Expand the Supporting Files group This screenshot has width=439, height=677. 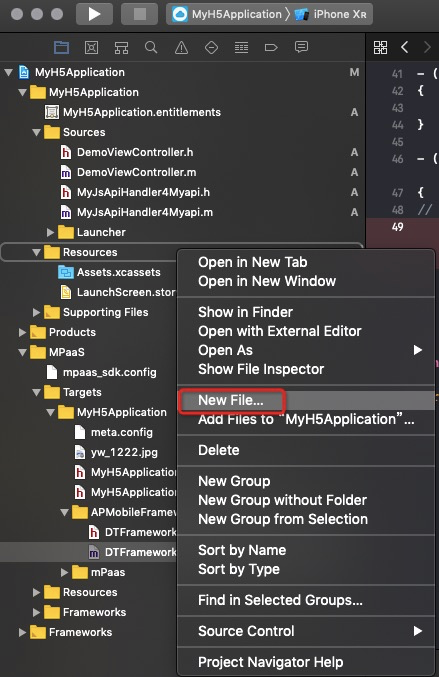pyautogui.click(x=36, y=312)
